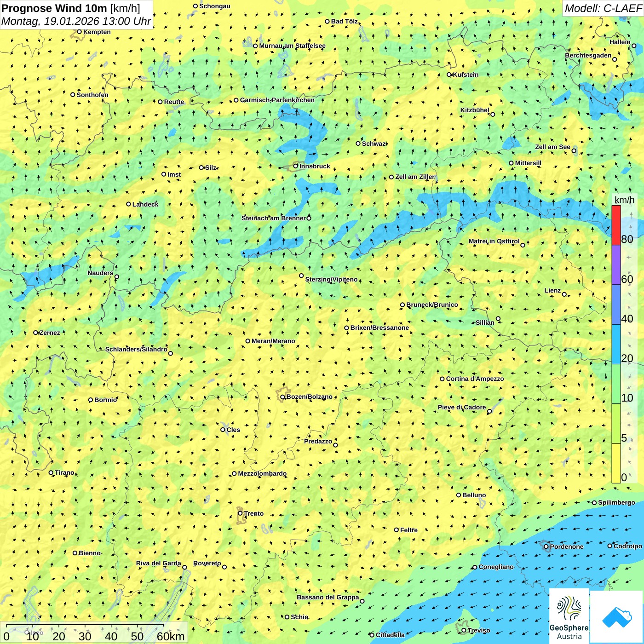Select the Bad Tölz label
Viewport: 644px width, 644px height.
[345, 22]
